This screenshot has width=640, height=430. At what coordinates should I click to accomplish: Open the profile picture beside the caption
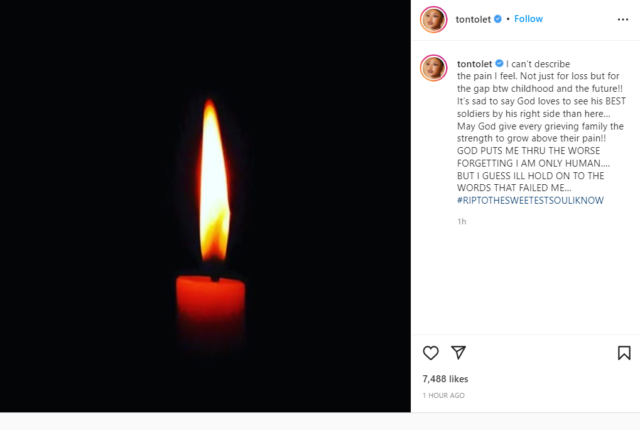click(433, 68)
